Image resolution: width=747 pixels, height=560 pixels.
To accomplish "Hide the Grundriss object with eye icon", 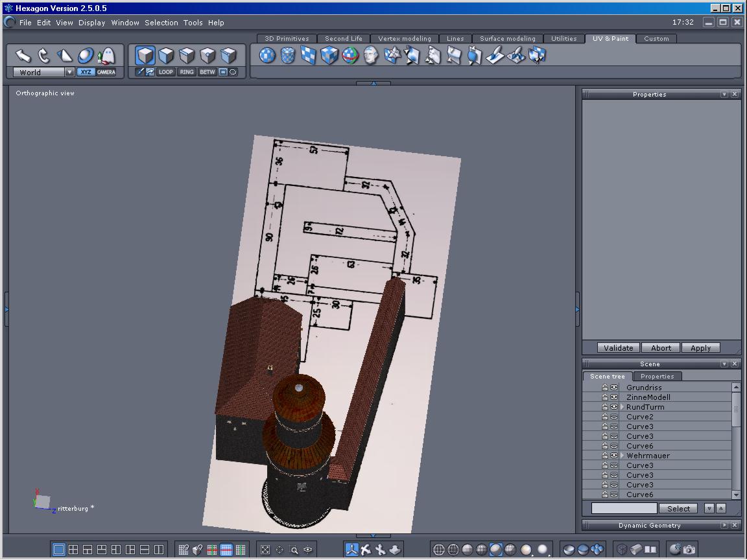I will [x=613, y=388].
